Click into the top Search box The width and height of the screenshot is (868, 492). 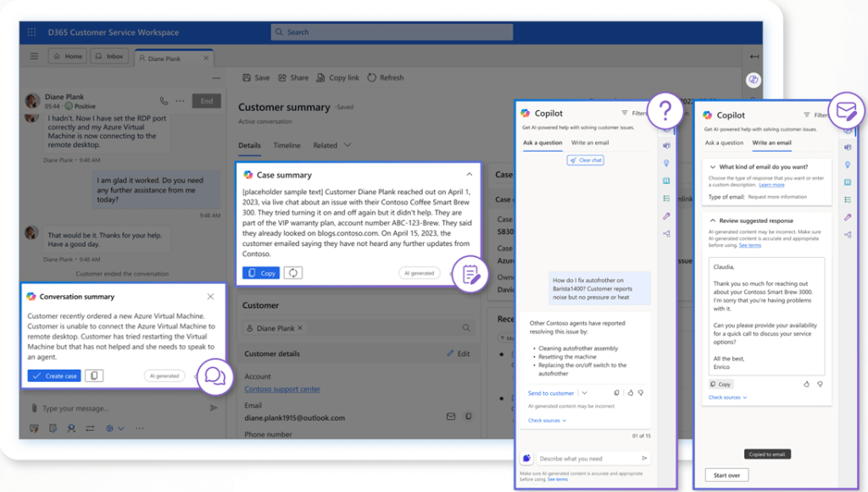(392, 32)
